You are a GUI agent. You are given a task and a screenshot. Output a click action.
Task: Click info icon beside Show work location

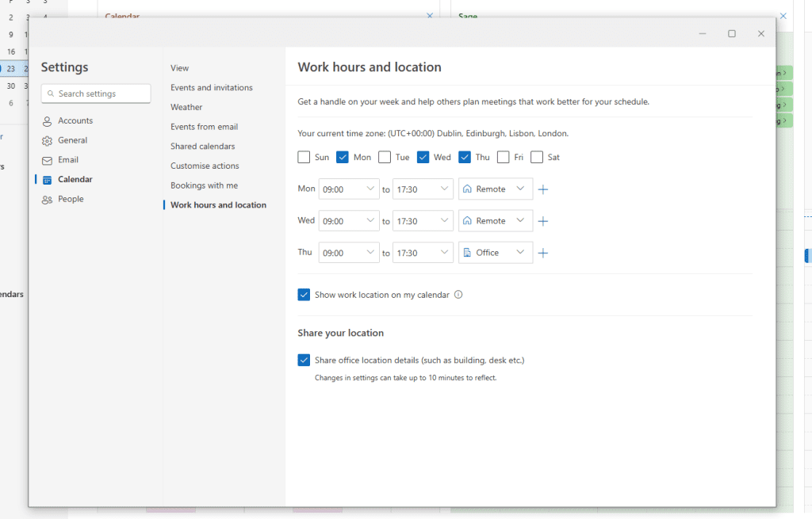(458, 295)
